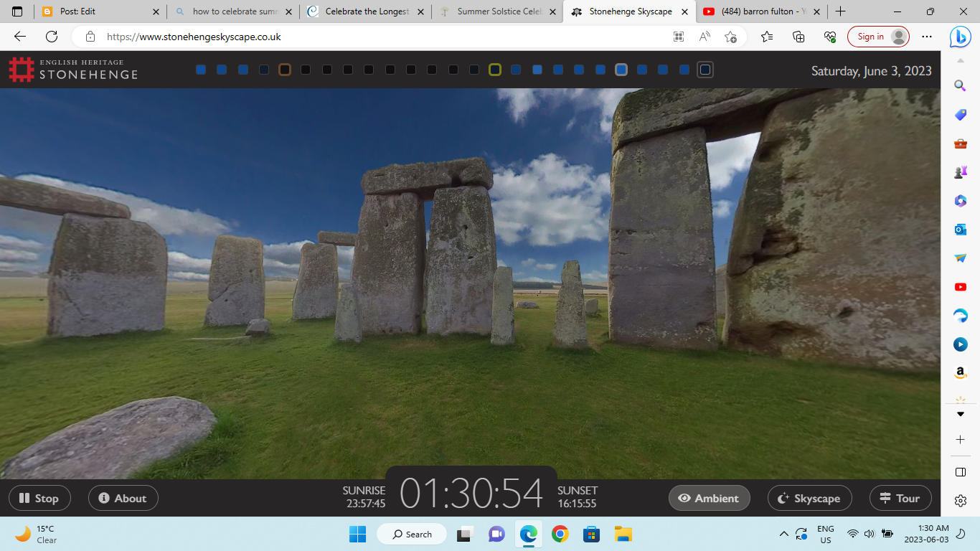Open the tab actions menu

click(17, 11)
